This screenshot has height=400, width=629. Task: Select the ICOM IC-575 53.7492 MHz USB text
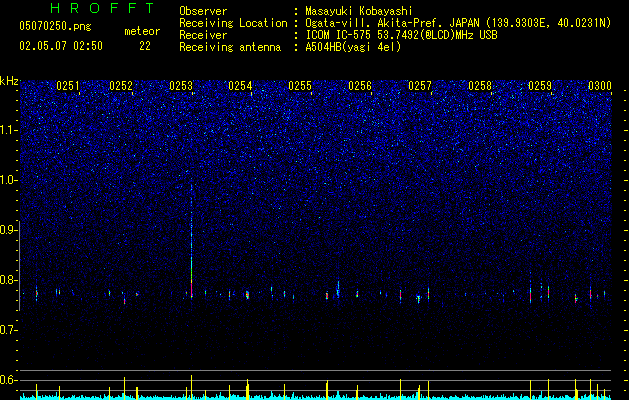(402, 35)
